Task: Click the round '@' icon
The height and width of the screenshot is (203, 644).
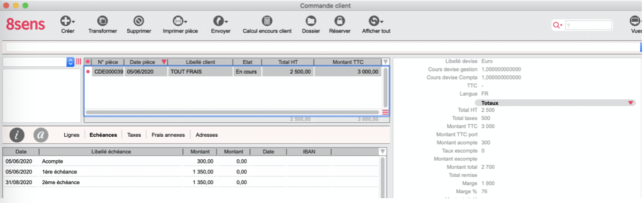Action: (x=41, y=135)
